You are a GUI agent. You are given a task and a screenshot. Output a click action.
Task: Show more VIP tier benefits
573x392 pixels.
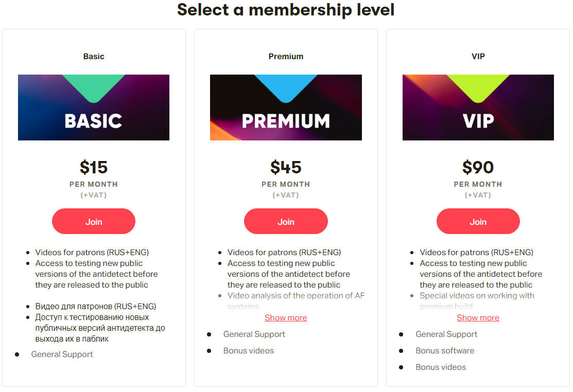pyautogui.click(x=478, y=317)
